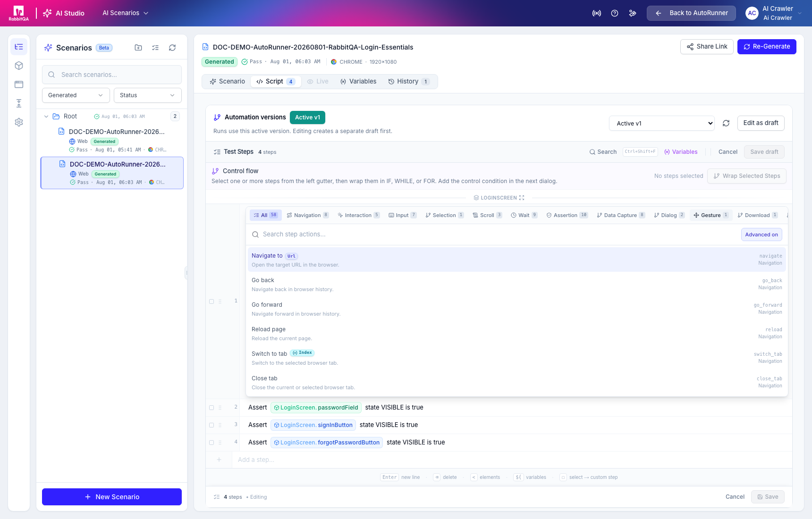Open the cube objects sidebar icon

19,66
